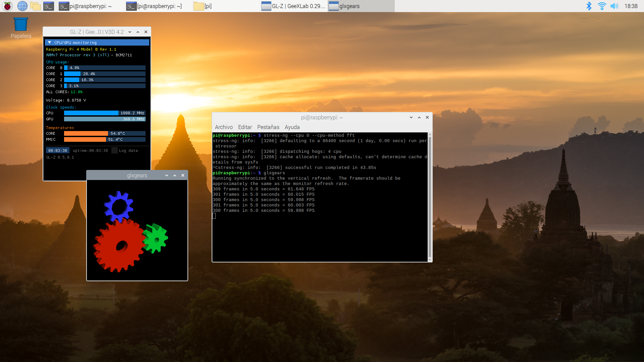Switch to the [pi] folder taskbar button
The image size is (644, 362).
203,6
